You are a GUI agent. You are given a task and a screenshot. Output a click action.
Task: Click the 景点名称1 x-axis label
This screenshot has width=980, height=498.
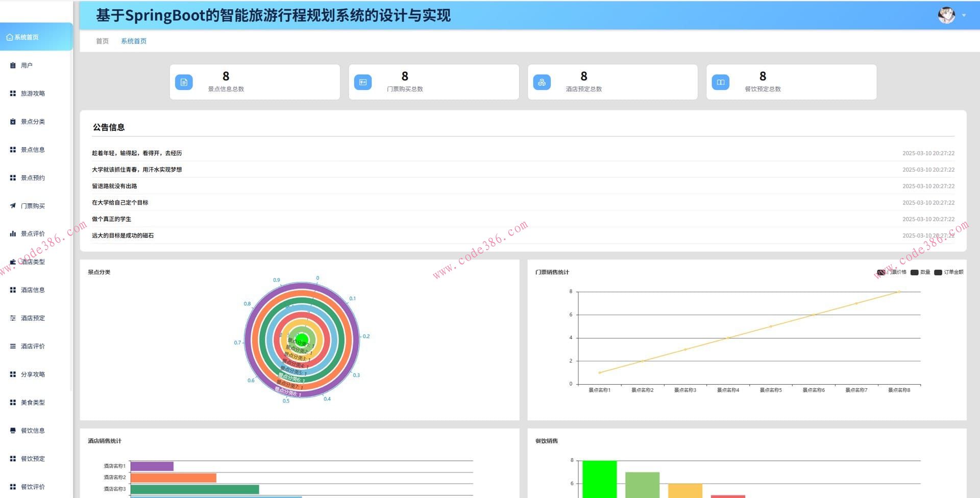pyautogui.click(x=600, y=390)
